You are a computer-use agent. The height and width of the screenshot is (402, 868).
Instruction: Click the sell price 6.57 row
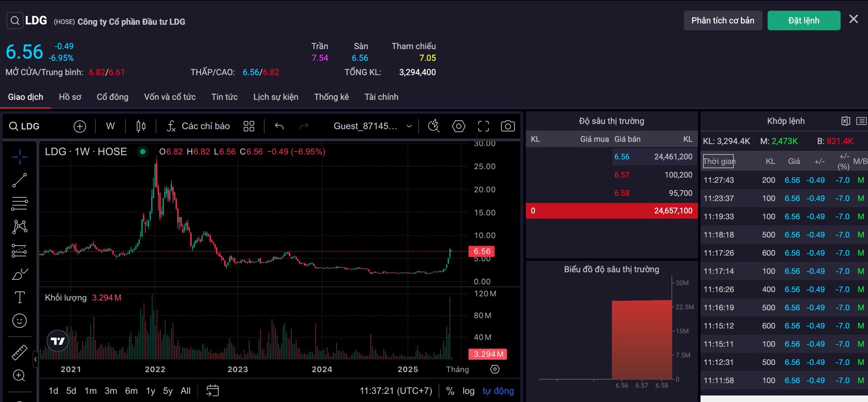click(612, 175)
